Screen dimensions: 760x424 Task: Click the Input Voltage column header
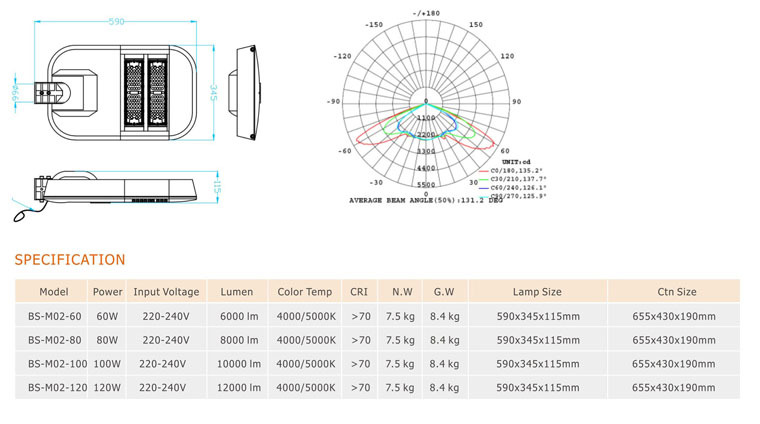tap(166, 292)
